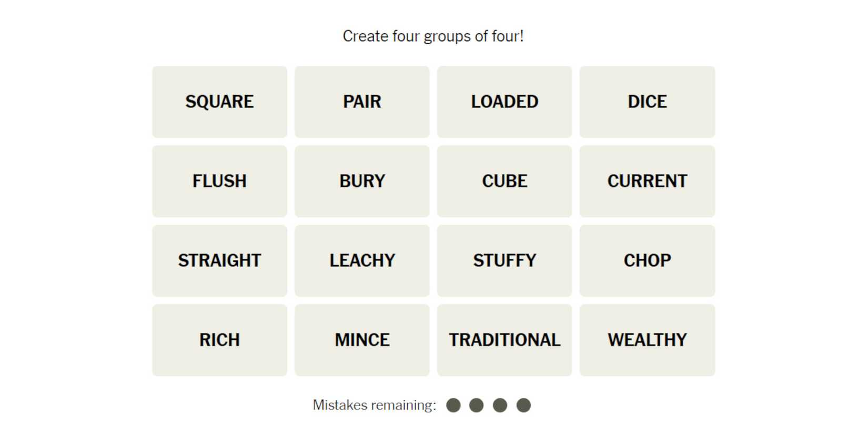Select the DICE word card
Viewport: 868px width, 434px height.
(647, 102)
